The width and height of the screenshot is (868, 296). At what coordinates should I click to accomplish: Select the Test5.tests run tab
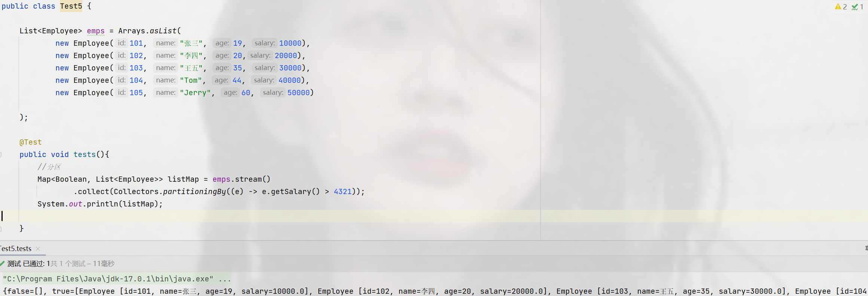(x=16, y=249)
